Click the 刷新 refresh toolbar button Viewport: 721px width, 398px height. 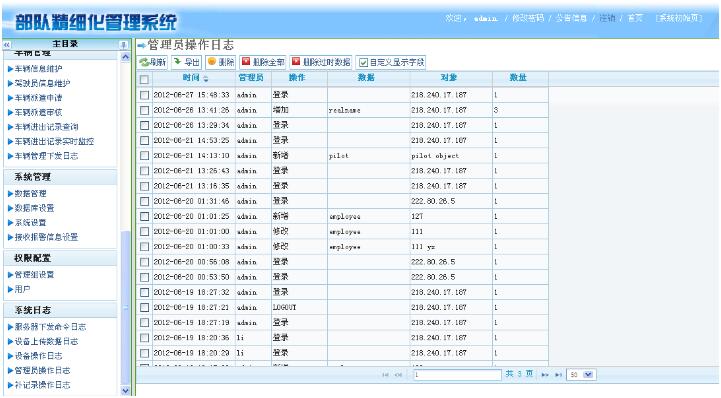pyautogui.click(x=153, y=62)
